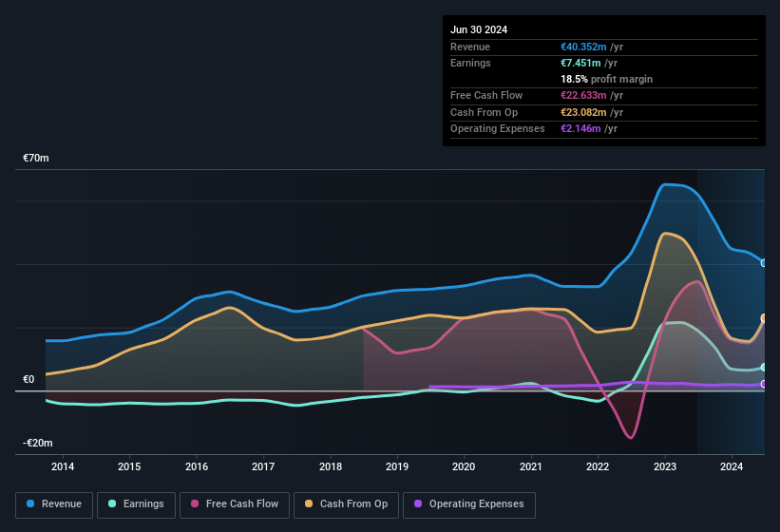Click the 2015 x-axis label
This screenshot has width=780, height=532.
point(129,466)
